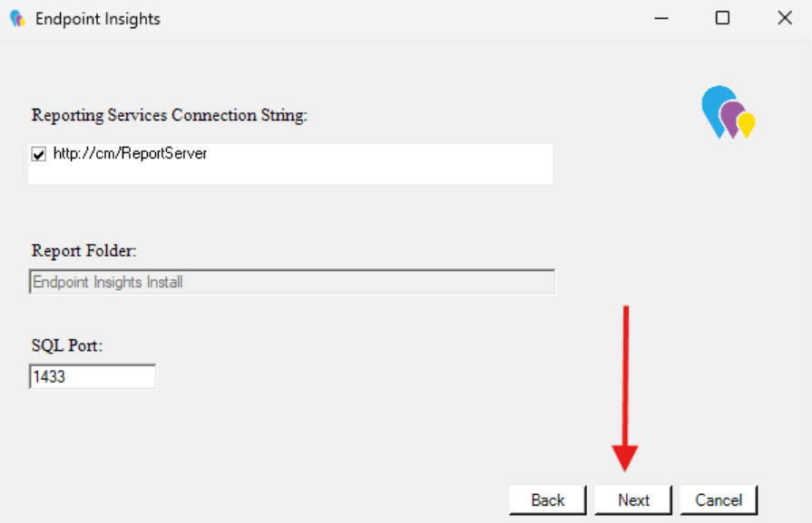The image size is (812, 523).
Task: Cancel the Endpoint Insights installation
Action: click(x=719, y=499)
